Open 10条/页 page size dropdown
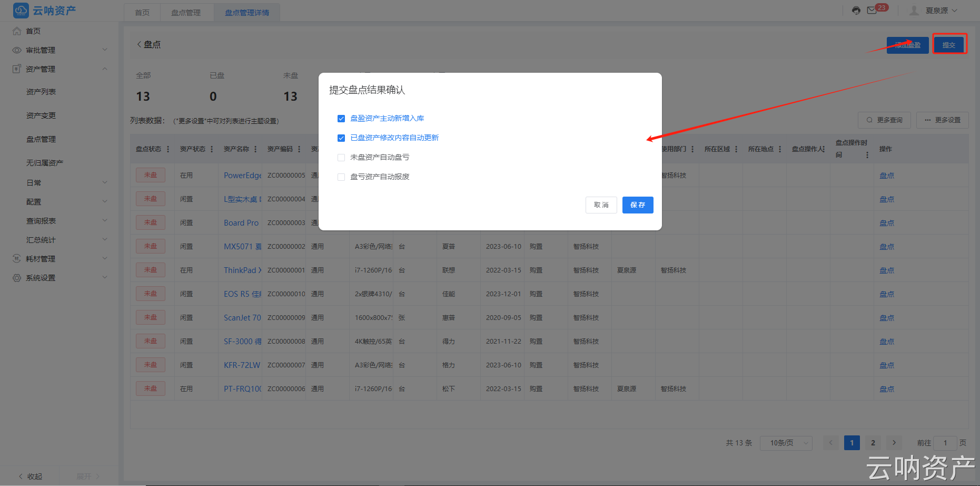Image resolution: width=980 pixels, height=486 pixels. coord(786,443)
